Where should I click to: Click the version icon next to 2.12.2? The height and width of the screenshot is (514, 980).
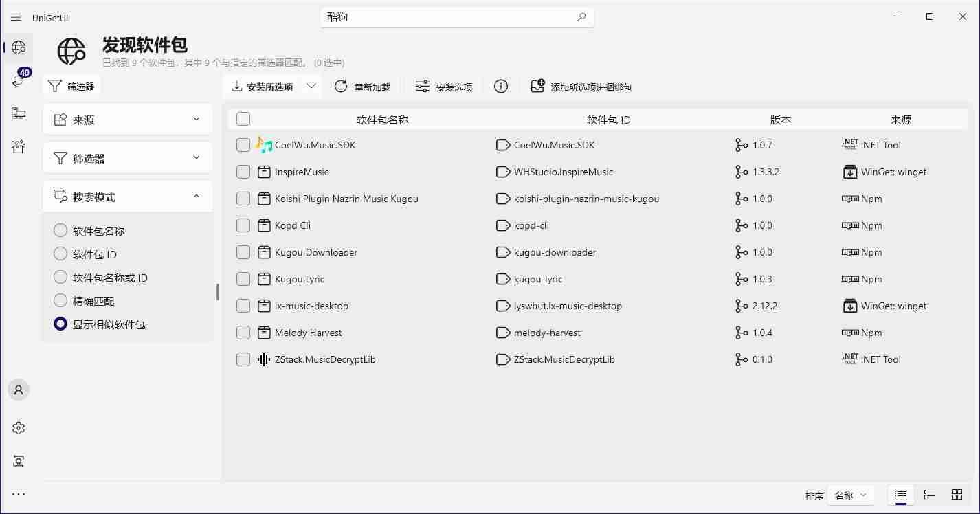pyautogui.click(x=742, y=306)
